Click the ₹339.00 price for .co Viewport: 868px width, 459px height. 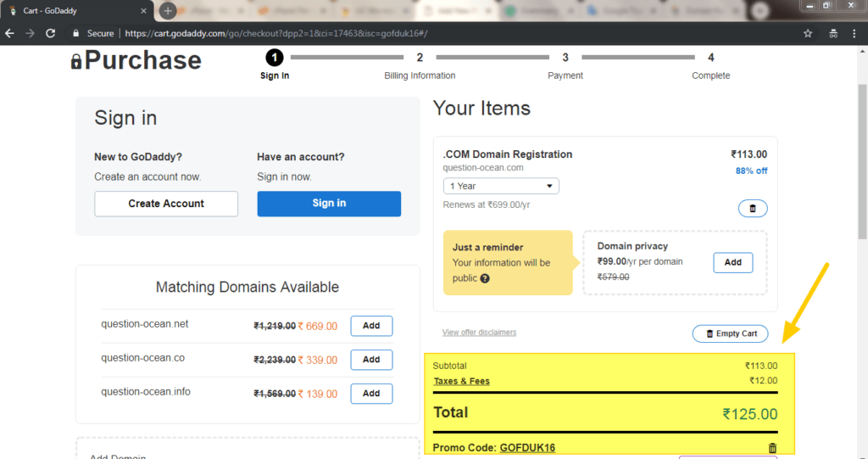[x=317, y=361]
